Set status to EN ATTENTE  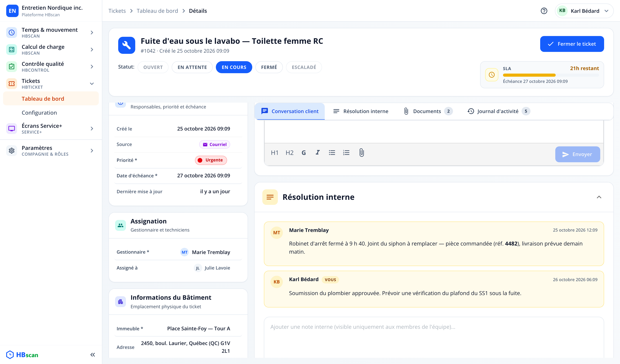[192, 67]
